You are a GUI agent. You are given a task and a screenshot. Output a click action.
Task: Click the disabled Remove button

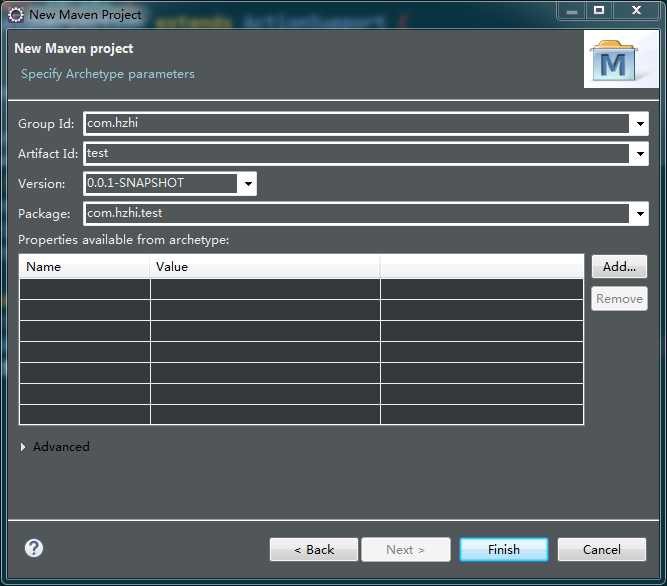(x=619, y=299)
